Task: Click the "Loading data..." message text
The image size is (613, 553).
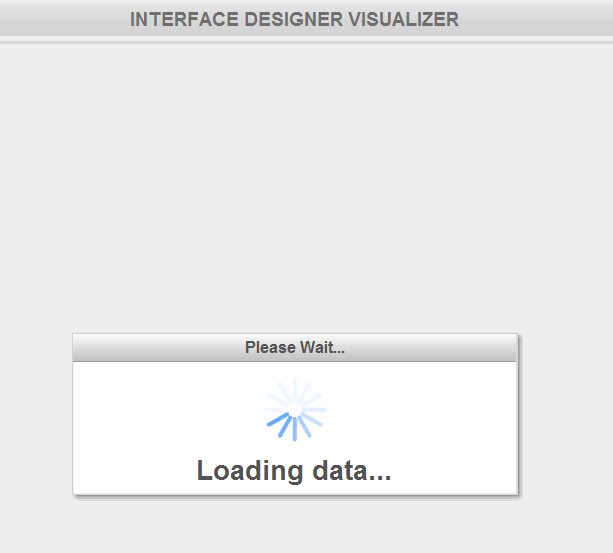Action: click(294, 470)
